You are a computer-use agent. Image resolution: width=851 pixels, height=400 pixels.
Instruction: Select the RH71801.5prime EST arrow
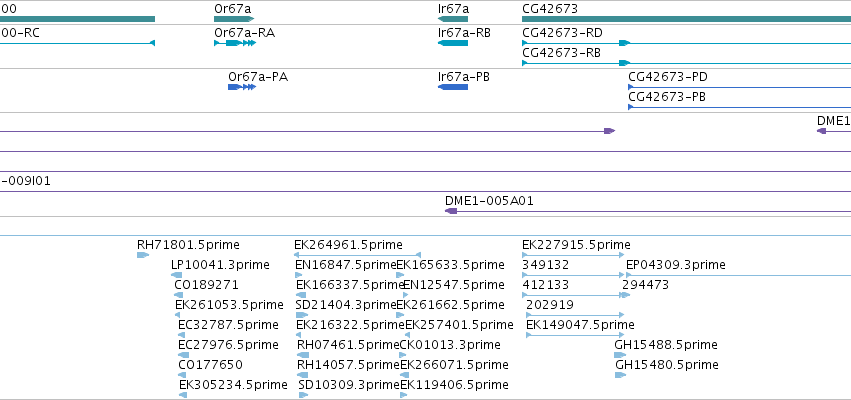(143, 255)
